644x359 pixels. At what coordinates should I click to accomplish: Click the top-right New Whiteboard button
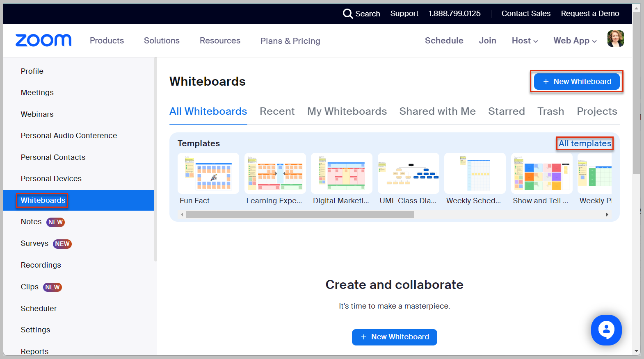click(x=577, y=82)
